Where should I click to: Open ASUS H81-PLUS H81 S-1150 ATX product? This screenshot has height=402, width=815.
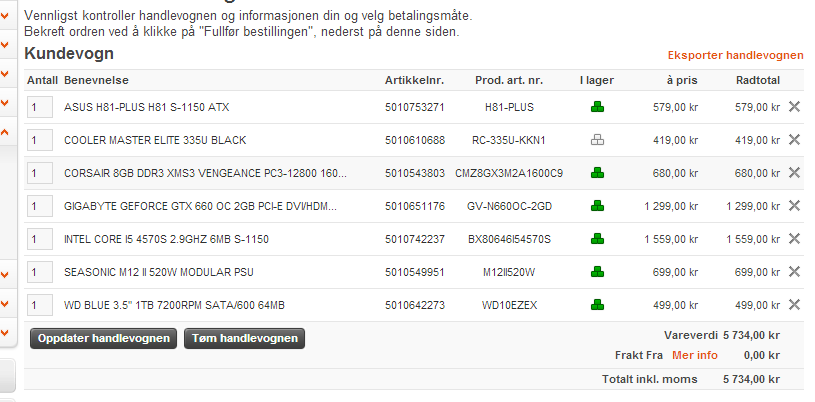coord(147,107)
